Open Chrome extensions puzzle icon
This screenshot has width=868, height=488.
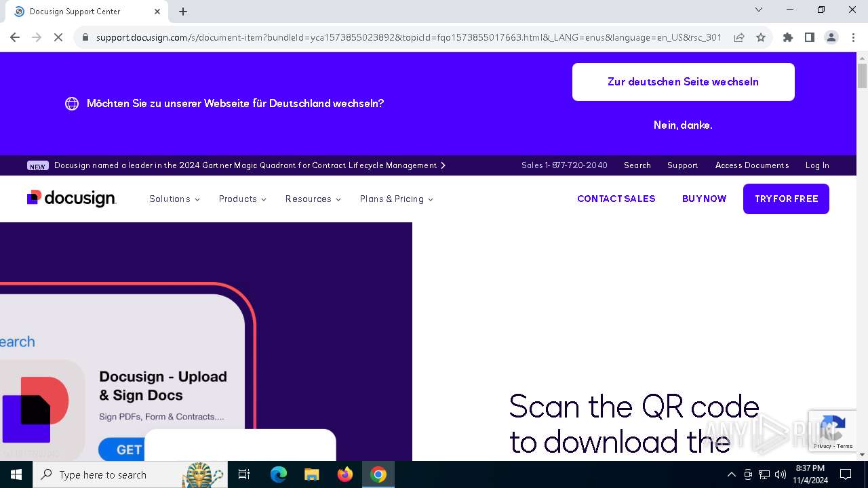(788, 37)
